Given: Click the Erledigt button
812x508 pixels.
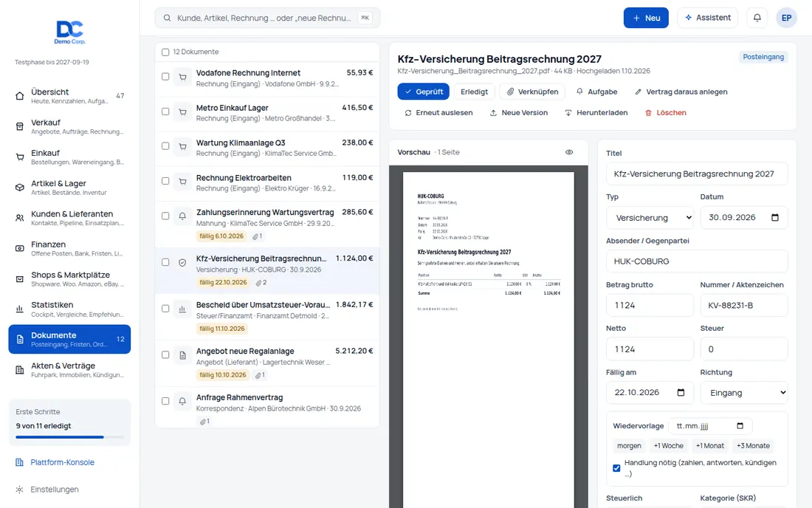Looking at the screenshot, I should click(x=474, y=92).
